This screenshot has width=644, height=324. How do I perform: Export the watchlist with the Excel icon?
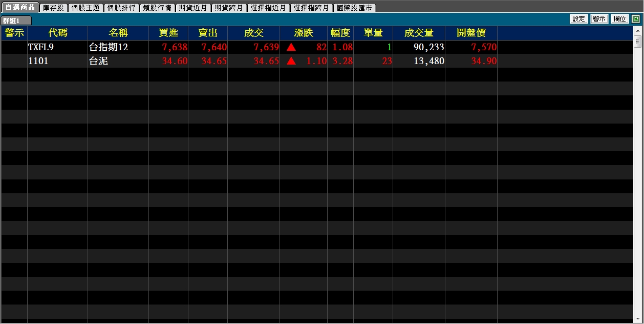(x=635, y=19)
